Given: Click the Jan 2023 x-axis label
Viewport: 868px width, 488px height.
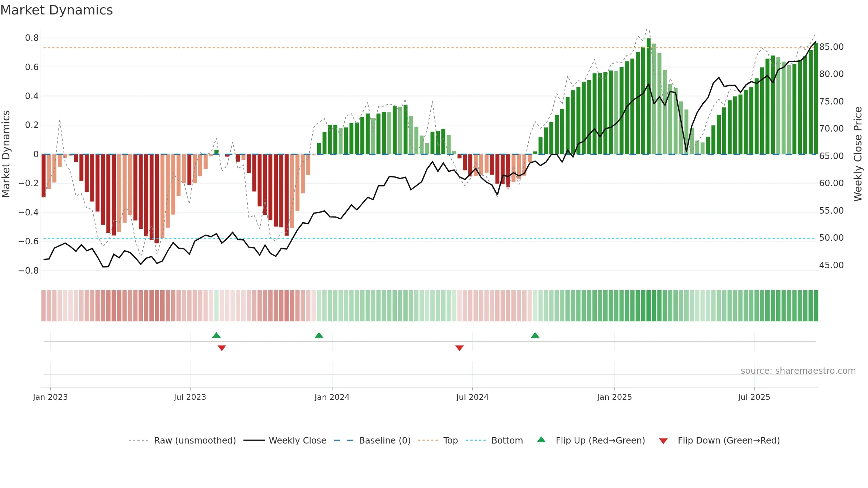Looking at the screenshot, I should pos(50,397).
